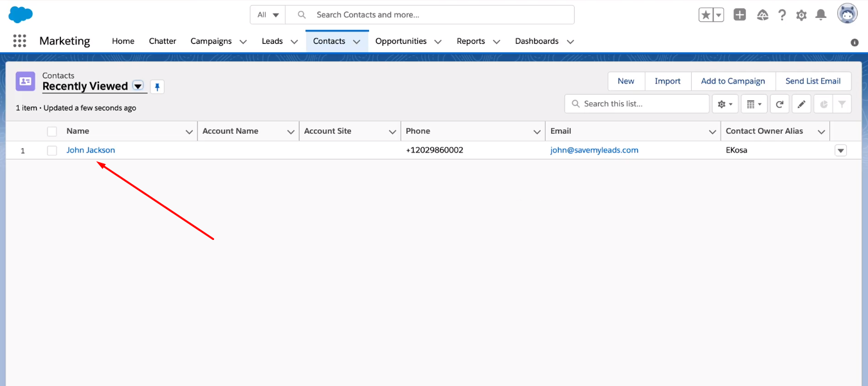Screen dimensions: 868x386
Task: Click the Show charts icon
Action: 824,104
